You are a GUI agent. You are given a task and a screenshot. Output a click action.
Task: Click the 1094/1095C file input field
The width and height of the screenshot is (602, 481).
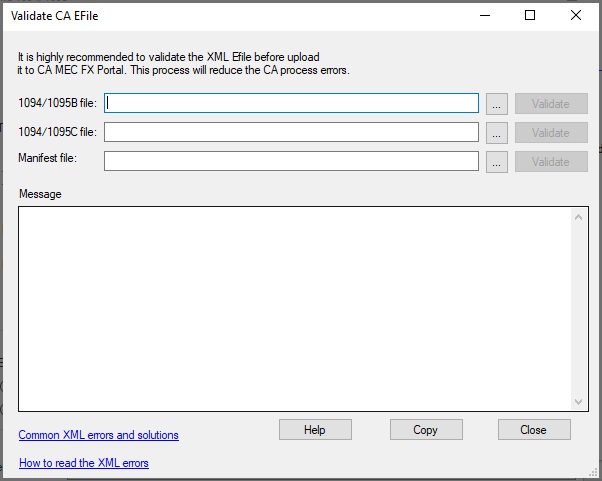(x=291, y=132)
